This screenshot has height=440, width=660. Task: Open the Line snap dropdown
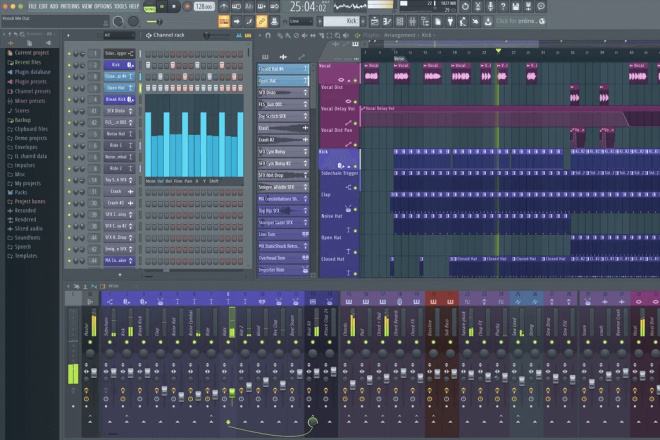301,21
